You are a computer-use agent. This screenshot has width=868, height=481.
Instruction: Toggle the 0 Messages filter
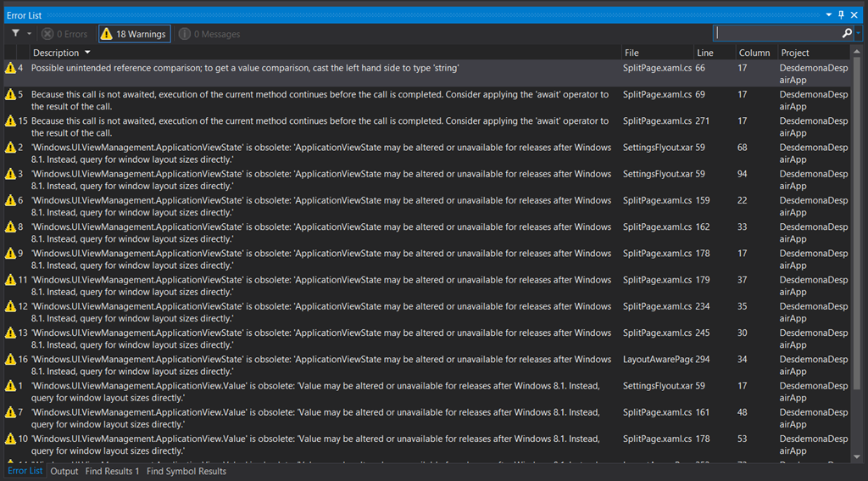[x=209, y=34]
